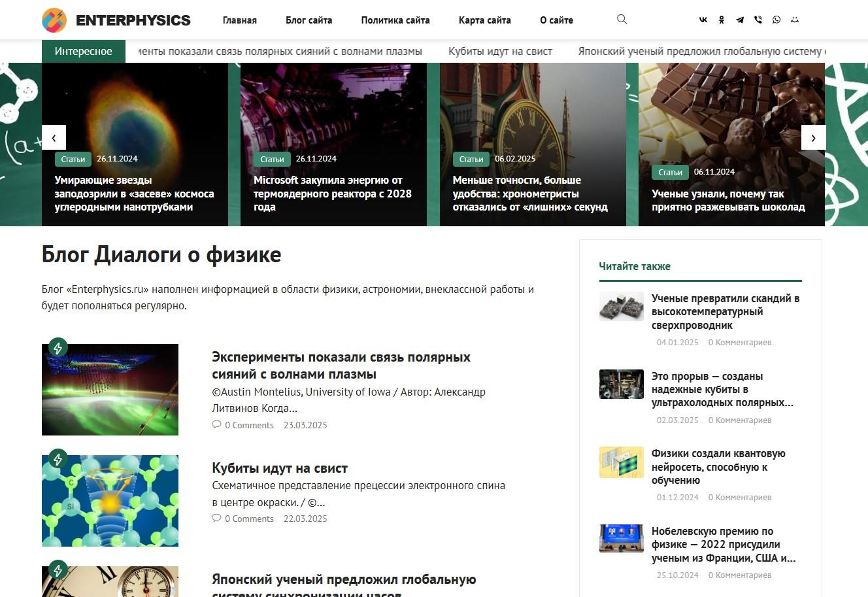Open the VK social link icon

(703, 20)
